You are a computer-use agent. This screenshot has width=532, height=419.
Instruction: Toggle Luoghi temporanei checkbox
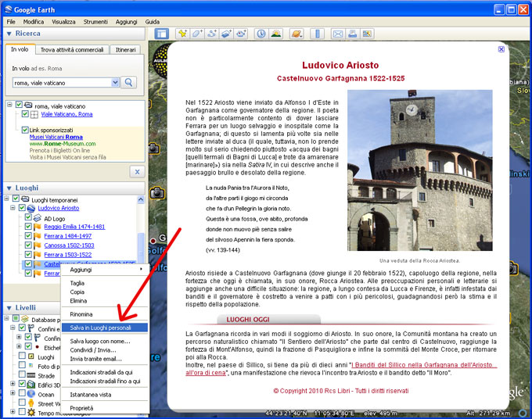coord(16,199)
